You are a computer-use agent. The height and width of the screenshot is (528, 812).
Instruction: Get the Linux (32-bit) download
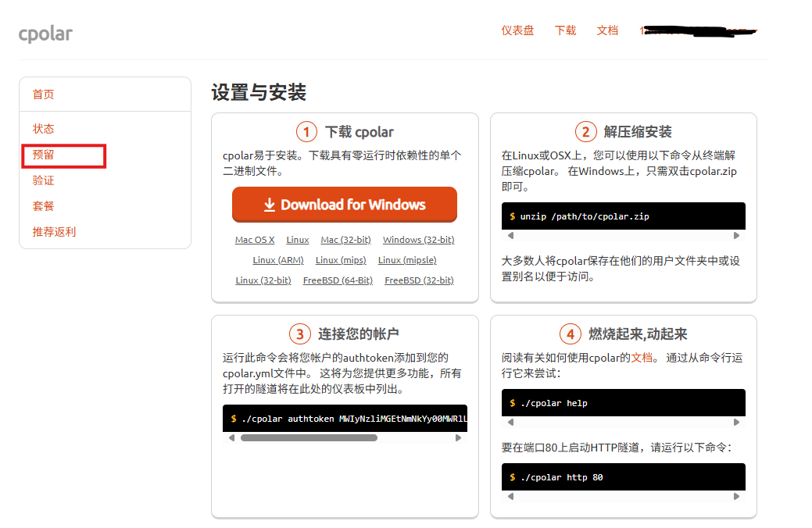[x=263, y=280]
